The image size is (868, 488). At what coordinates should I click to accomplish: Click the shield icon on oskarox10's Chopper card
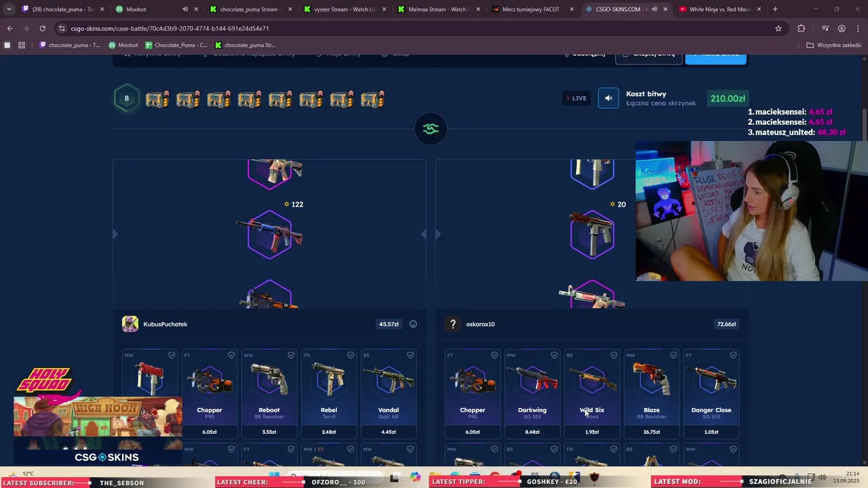coord(494,355)
